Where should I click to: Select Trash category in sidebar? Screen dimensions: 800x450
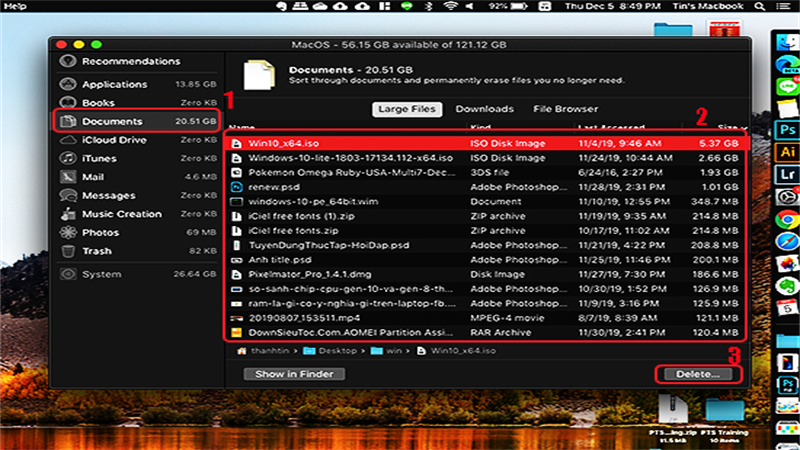[x=137, y=251]
